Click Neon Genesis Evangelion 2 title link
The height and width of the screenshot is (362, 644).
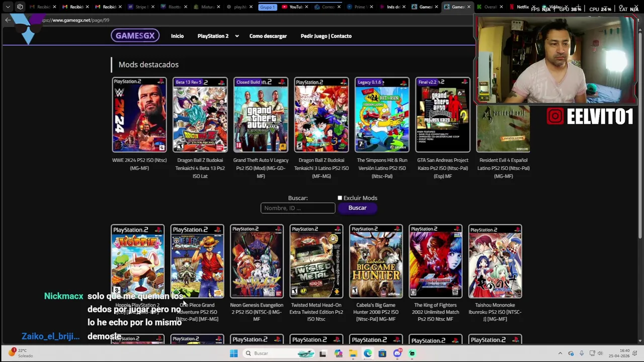pos(257,312)
